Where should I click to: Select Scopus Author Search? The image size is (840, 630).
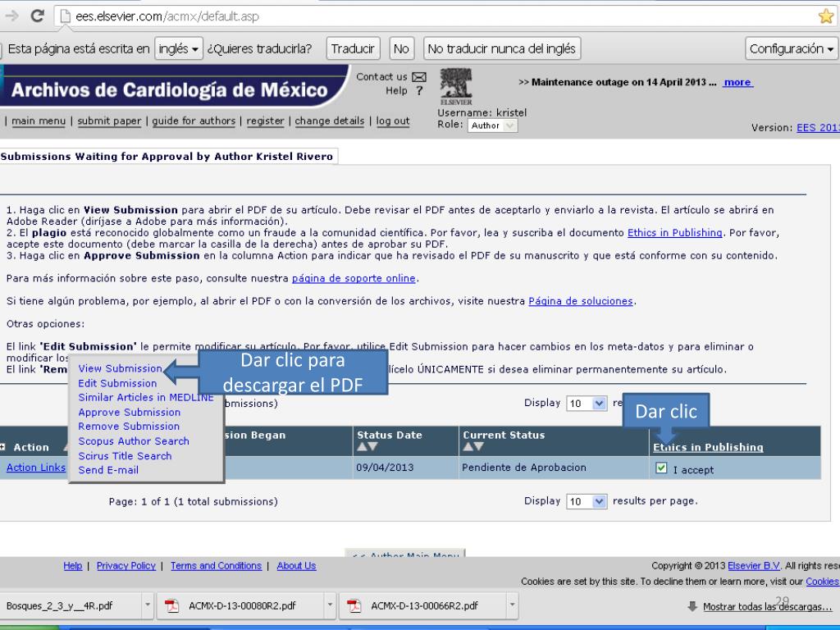[x=134, y=441]
